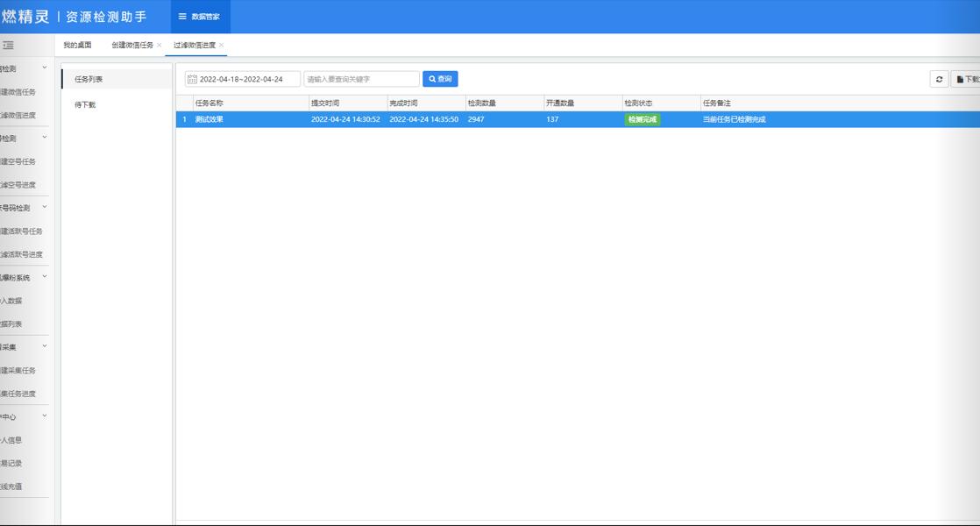
Task: Open the 创建微信任务 tab
Action: pos(131,46)
